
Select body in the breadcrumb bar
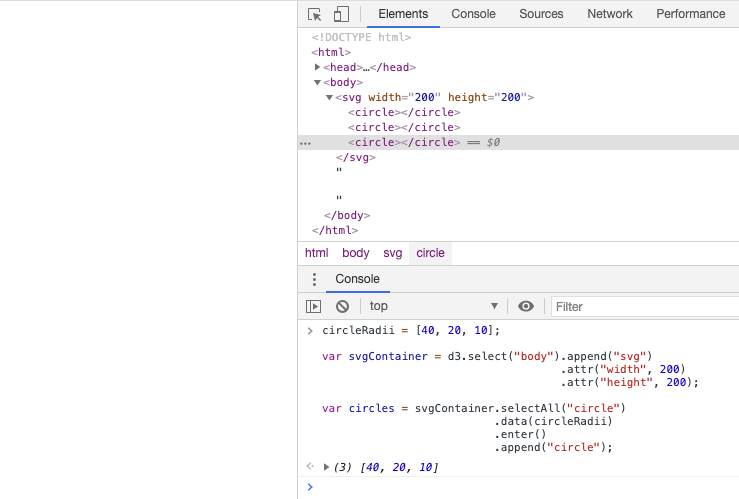pos(356,253)
